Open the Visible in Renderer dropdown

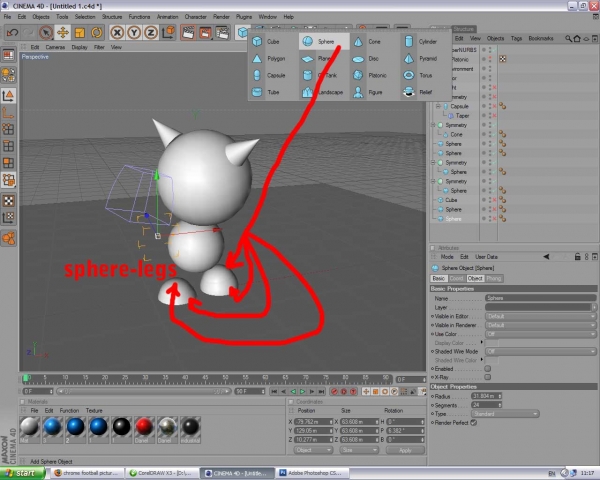[x=541, y=325]
